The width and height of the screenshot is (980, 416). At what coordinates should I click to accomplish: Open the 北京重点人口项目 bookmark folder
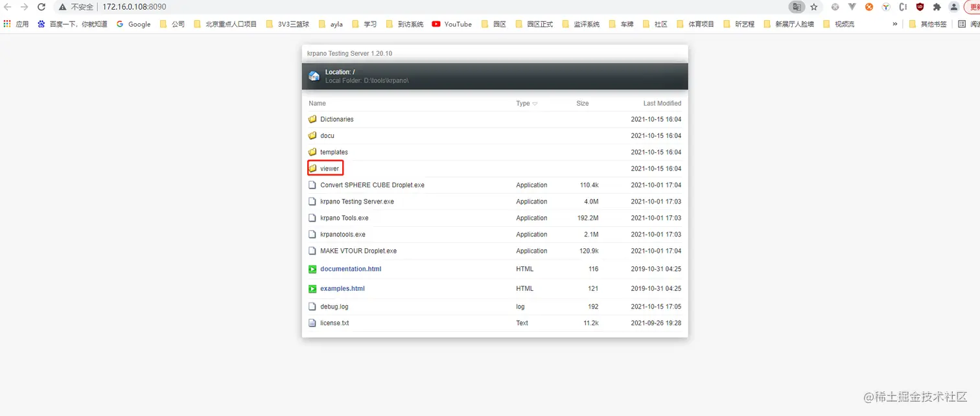point(225,24)
